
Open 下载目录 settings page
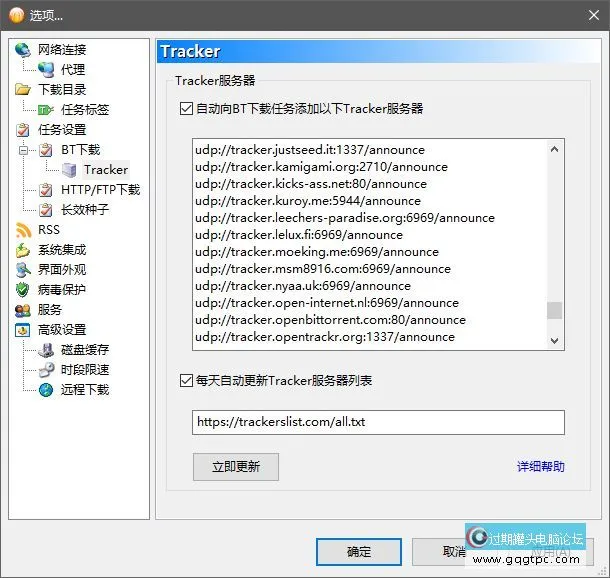click(x=62, y=89)
